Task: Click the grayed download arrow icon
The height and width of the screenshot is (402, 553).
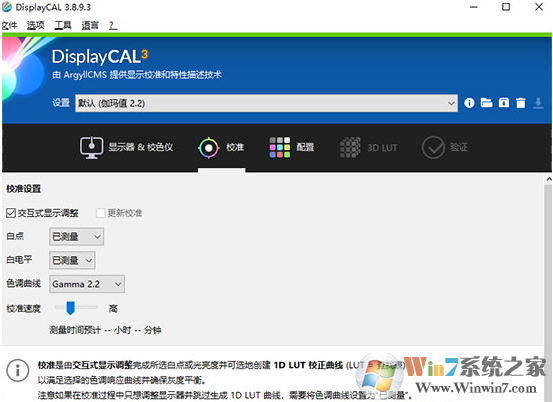Action: 538,103
